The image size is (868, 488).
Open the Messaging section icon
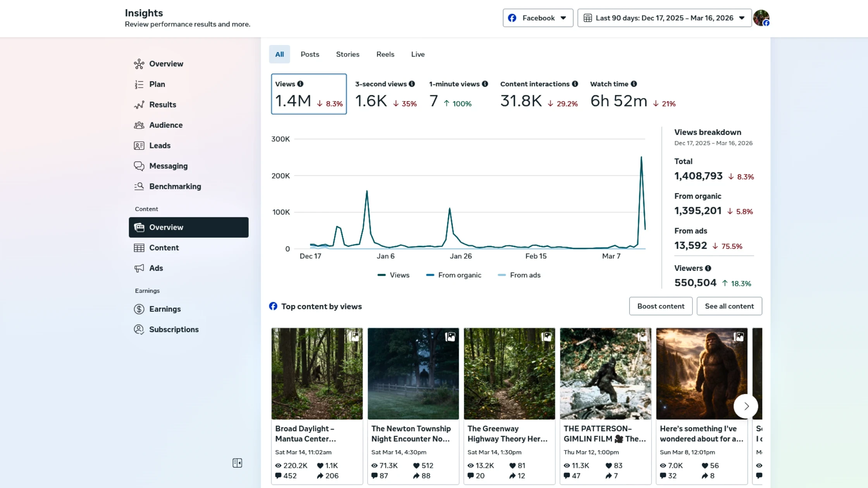pyautogui.click(x=139, y=166)
